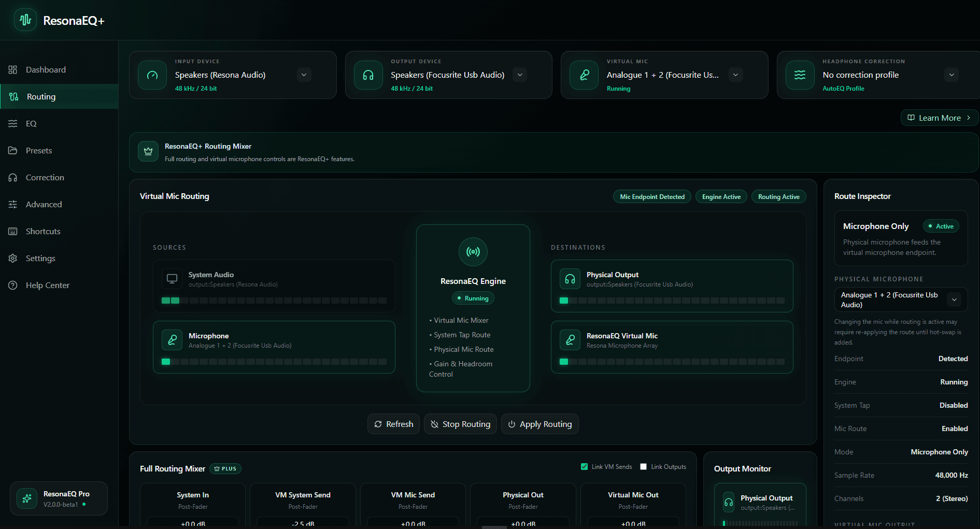Click the Running status under ResonaEQ Engine
The image size is (980, 529).
pyautogui.click(x=473, y=298)
